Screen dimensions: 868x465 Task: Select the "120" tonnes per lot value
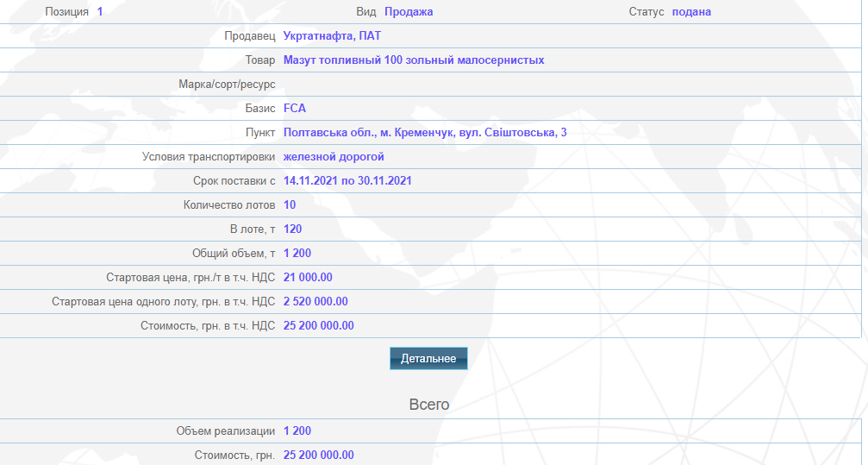coord(292,229)
